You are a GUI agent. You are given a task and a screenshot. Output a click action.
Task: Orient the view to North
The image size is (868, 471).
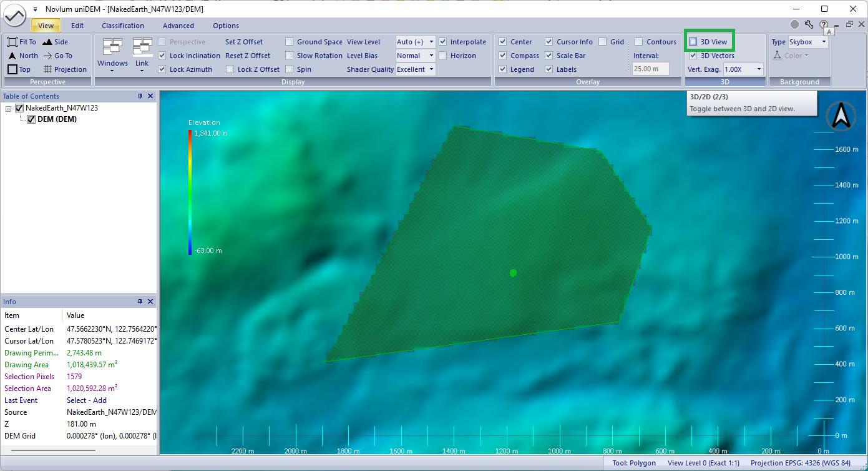coord(12,56)
